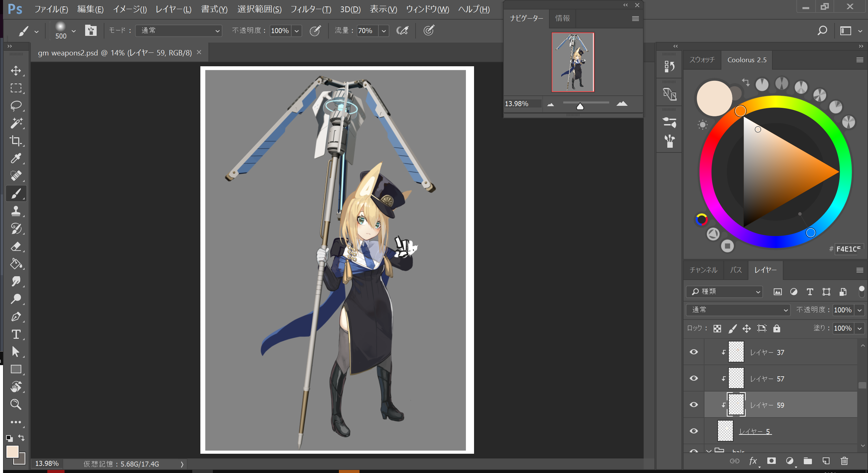Click the large Coolorus color preview circle
The height and width of the screenshot is (473, 868).
coord(714,98)
